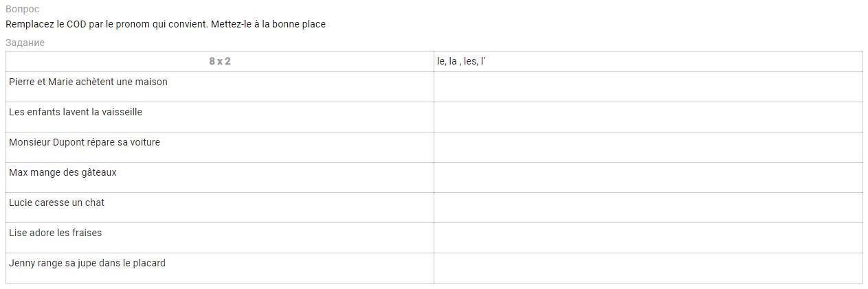The height and width of the screenshot is (289, 868).
Task: Select the '8 x 2' header cell
Action: pyautogui.click(x=220, y=61)
